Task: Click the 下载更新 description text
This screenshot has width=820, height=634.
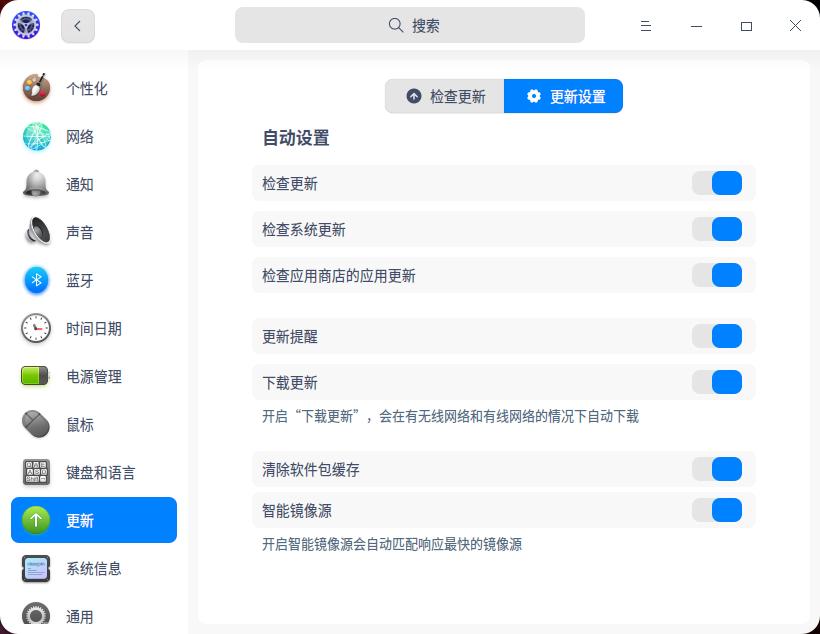Action: click(450, 416)
